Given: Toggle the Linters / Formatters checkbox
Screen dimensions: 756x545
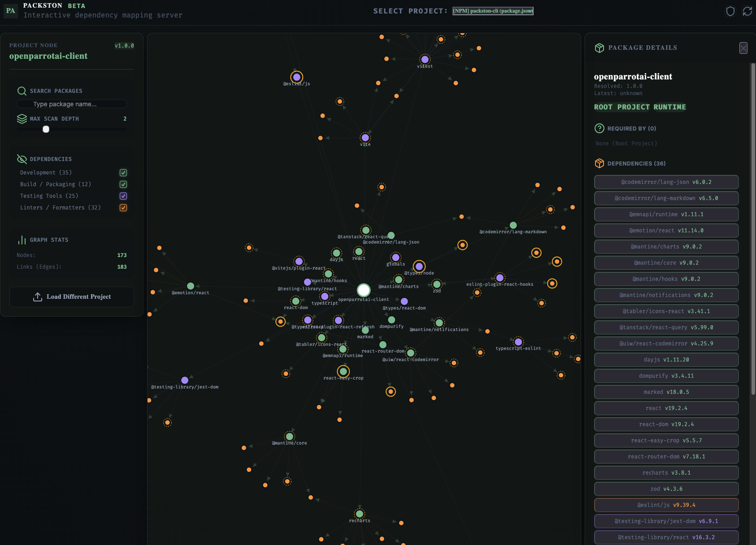Looking at the screenshot, I should click(x=123, y=208).
